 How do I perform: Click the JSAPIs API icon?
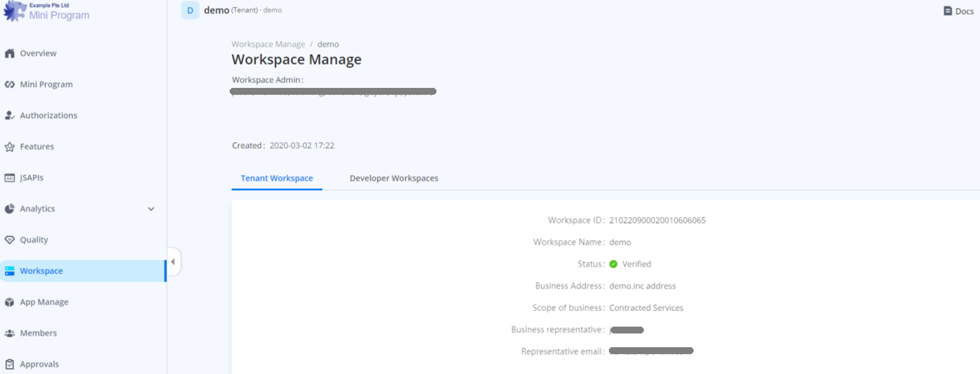[9, 178]
